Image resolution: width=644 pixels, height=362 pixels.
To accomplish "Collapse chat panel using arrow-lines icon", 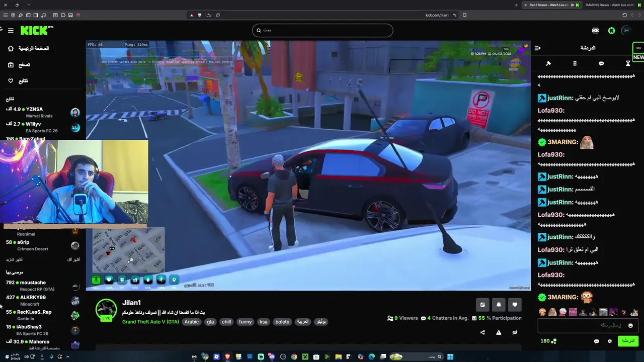I will point(537,48).
